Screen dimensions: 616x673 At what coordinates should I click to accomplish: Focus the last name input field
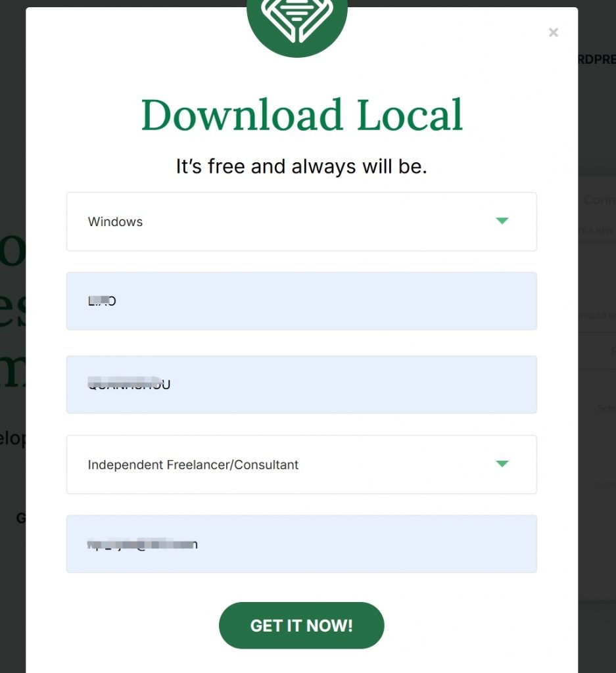[301, 384]
